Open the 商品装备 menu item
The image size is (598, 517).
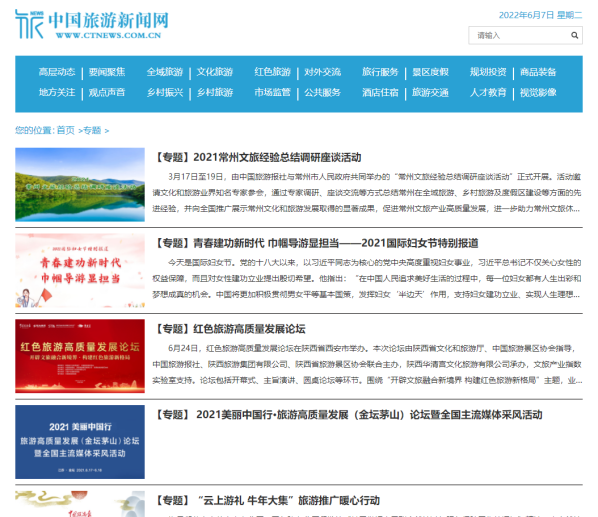coord(538,72)
